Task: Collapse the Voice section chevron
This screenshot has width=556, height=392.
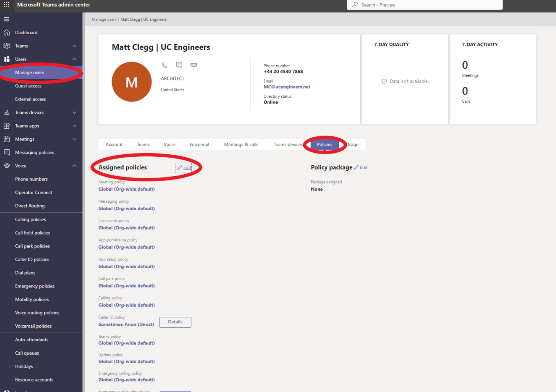Action: pos(74,166)
